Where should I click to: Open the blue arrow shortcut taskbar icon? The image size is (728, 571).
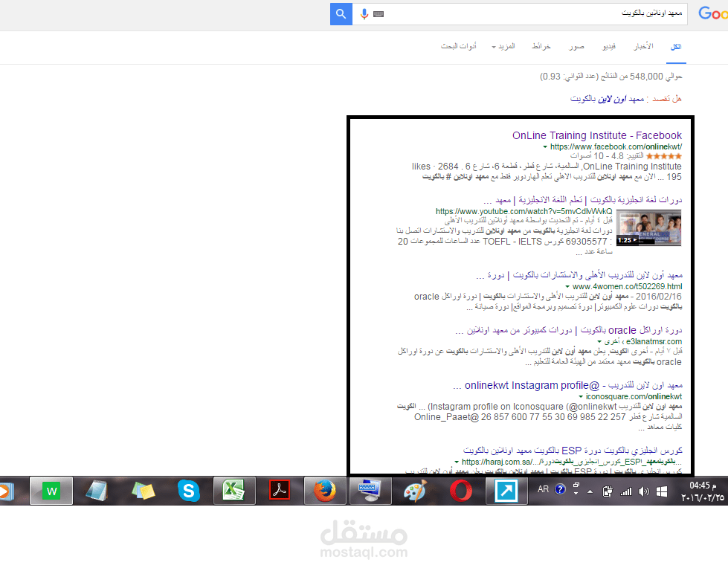[506, 490]
